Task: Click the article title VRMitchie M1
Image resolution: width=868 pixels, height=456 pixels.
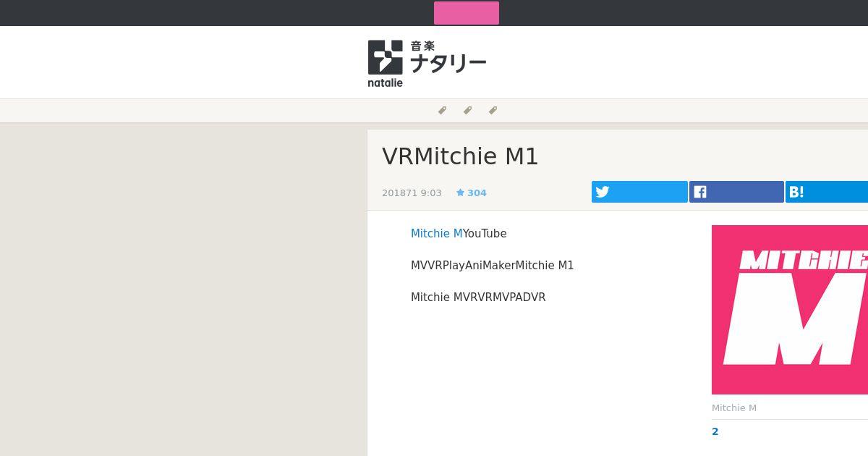Action: click(x=460, y=156)
